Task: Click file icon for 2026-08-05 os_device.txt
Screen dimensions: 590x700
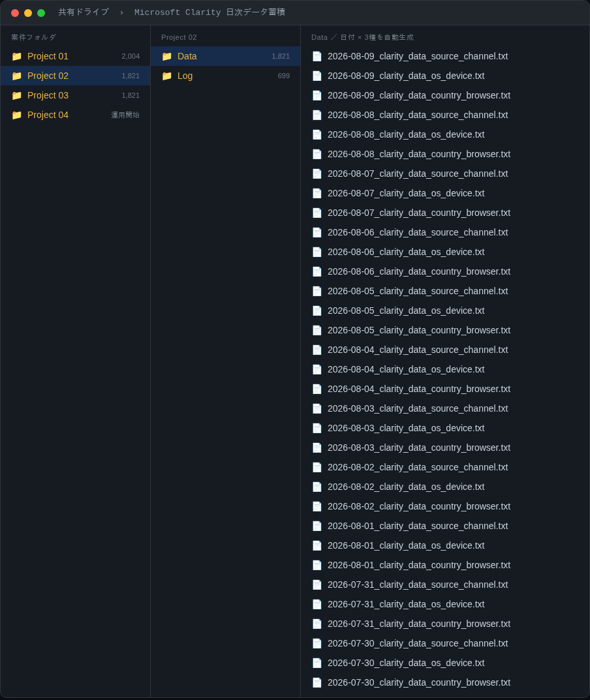Action: coord(317,311)
